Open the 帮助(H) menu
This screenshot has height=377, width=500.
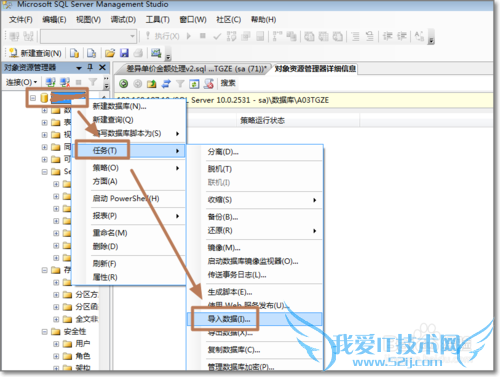tap(263, 20)
